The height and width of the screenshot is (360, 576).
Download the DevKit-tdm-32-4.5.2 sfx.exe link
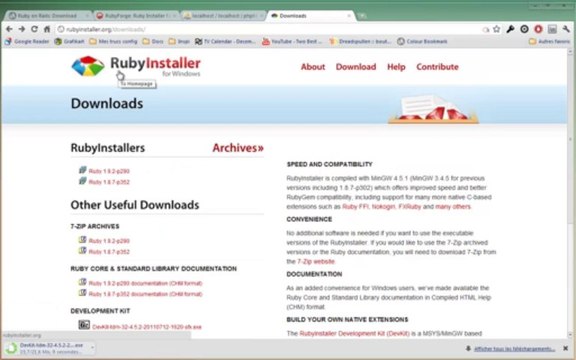tap(147, 327)
